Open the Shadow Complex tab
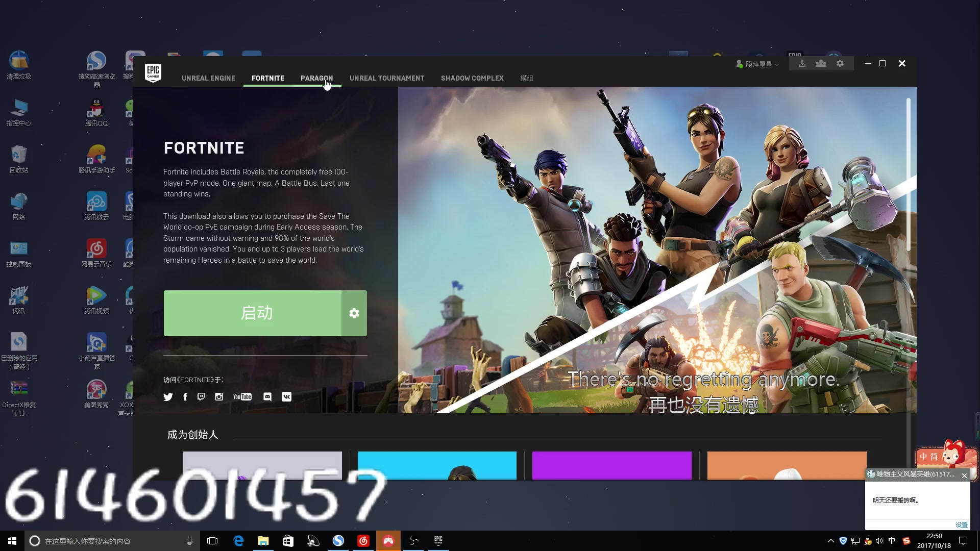The width and height of the screenshot is (980, 551). click(x=472, y=78)
